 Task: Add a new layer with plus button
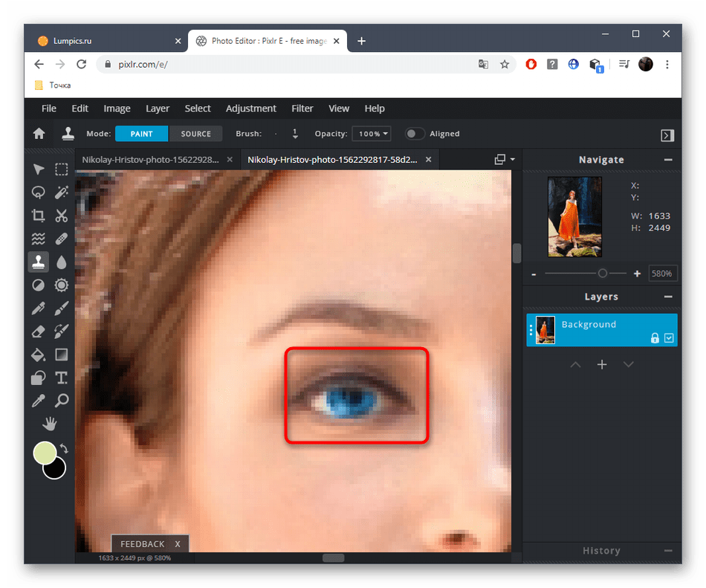[x=602, y=364]
